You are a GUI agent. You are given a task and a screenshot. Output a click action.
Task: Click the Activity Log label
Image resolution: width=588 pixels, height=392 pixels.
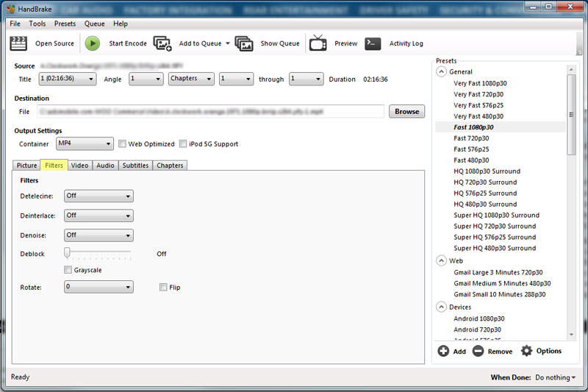[x=406, y=43]
